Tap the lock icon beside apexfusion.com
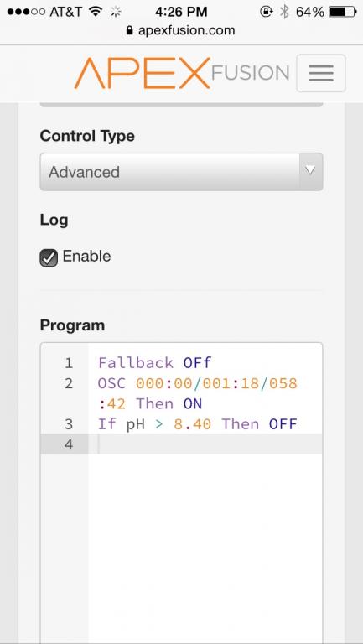 point(130,31)
